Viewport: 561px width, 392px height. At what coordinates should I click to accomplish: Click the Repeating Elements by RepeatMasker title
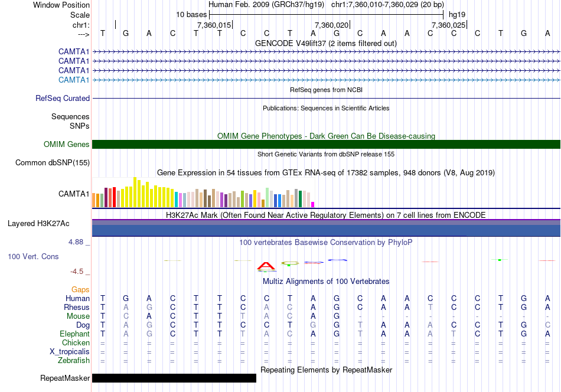click(326, 370)
